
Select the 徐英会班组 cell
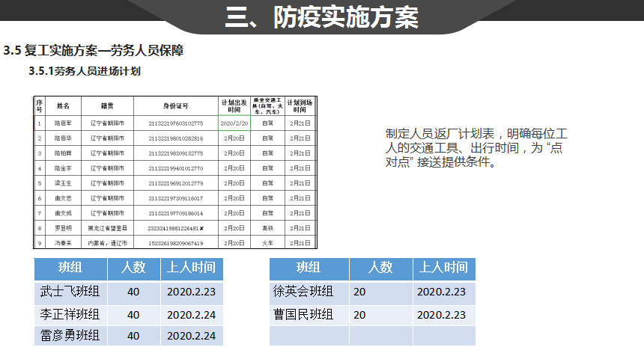[x=309, y=293]
